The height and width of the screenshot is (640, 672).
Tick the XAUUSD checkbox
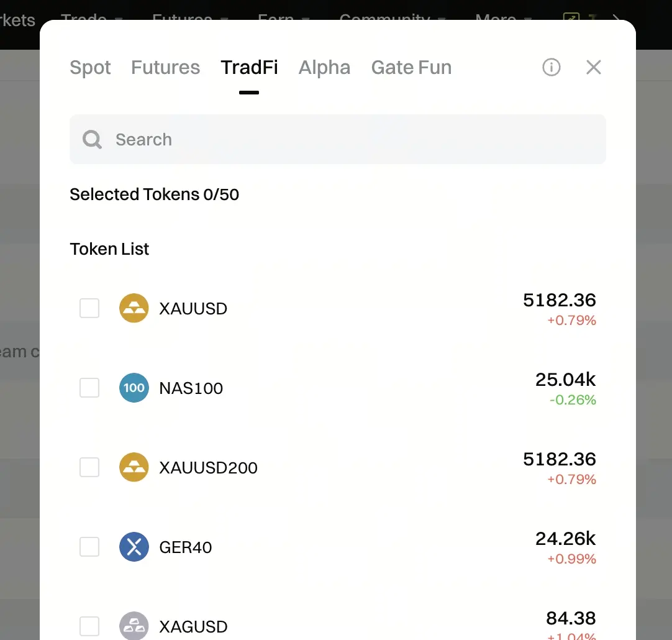pyautogui.click(x=89, y=308)
